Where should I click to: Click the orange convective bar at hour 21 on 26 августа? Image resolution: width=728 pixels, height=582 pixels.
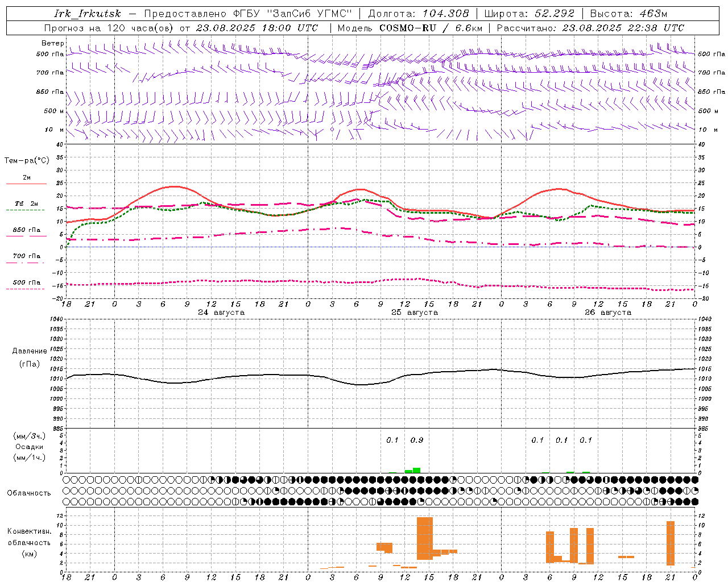671,543
